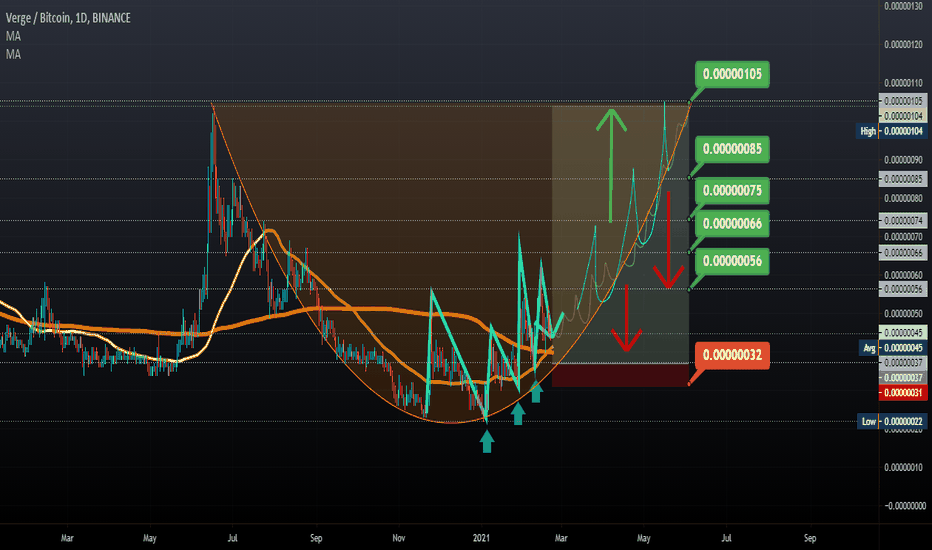Click the High 0.00000104 axis label
The height and width of the screenshot is (550, 932).
[x=892, y=131]
